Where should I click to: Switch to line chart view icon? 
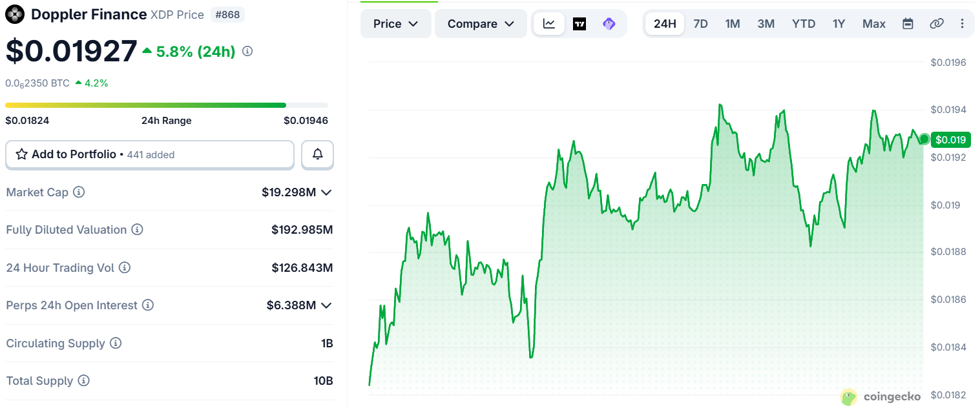pyautogui.click(x=549, y=24)
